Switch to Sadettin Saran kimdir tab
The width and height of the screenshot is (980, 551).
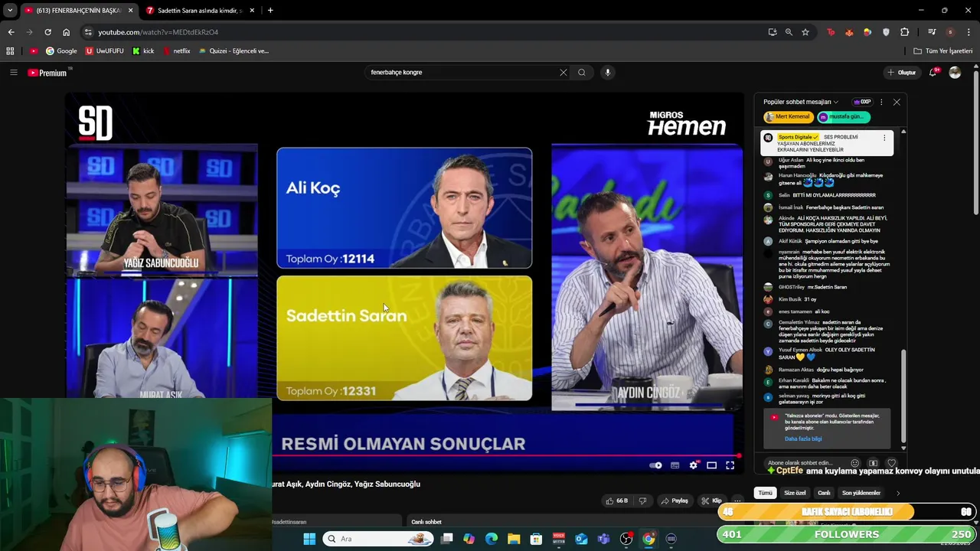click(199, 11)
